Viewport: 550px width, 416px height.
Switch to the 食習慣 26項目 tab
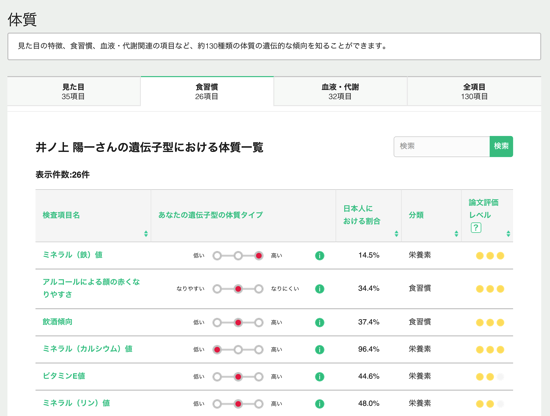pyautogui.click(x=207, y=91)
